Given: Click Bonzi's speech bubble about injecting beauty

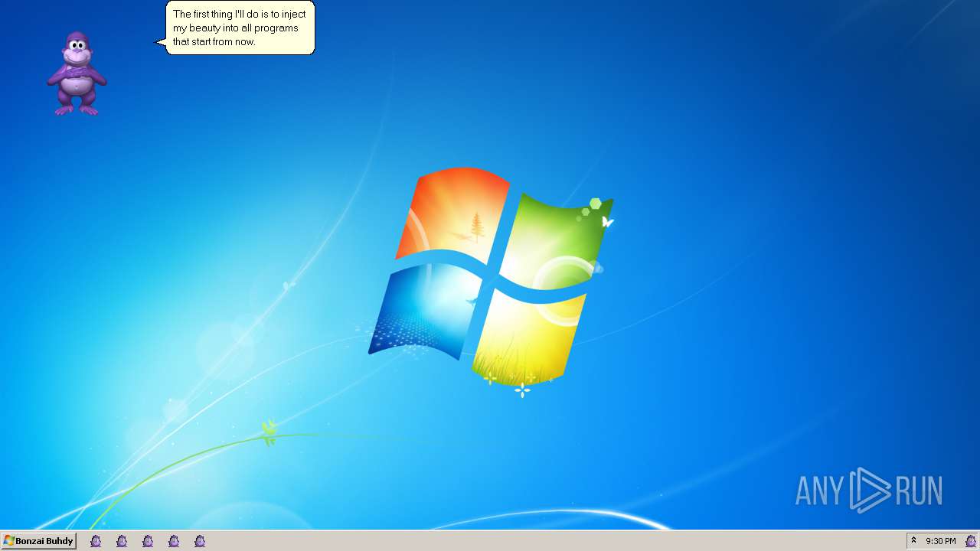Looking at the screenshot, I should point(240,28).
